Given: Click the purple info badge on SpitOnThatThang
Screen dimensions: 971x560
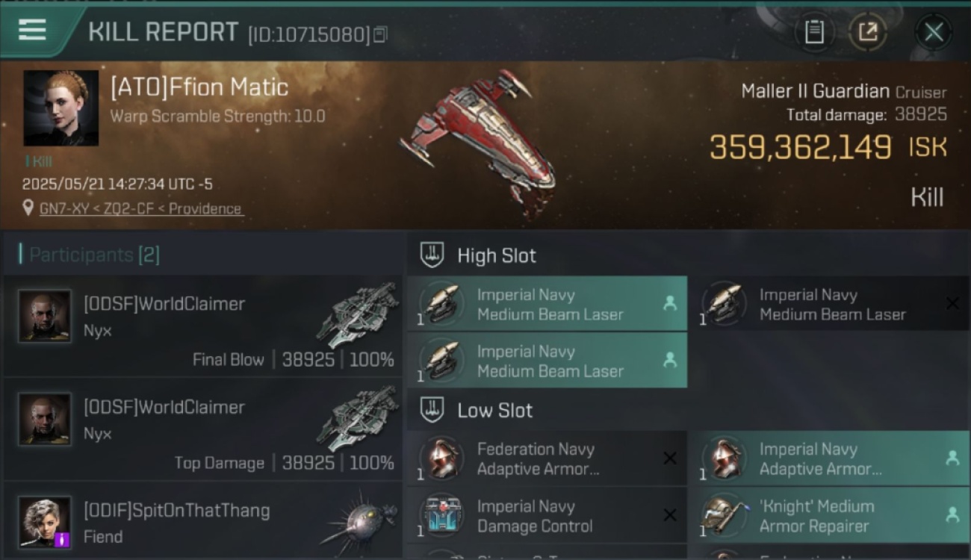Looking at the screenshot, I should (62, 539).
